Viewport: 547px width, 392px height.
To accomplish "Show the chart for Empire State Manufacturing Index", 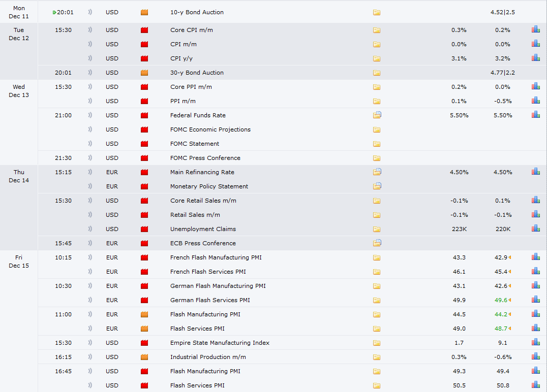I will (x=535, y=343).
